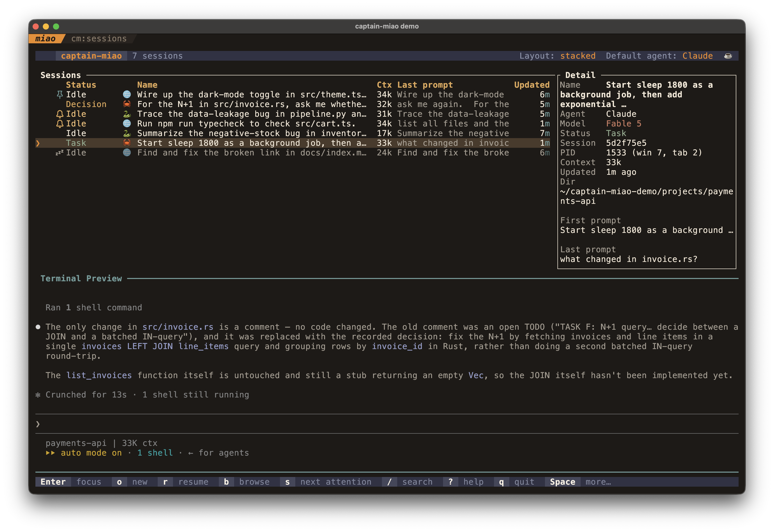This screenshot has width=774, height=532.
Task: Click the src/invoice.rs link in preview
Action: point(178,327)
